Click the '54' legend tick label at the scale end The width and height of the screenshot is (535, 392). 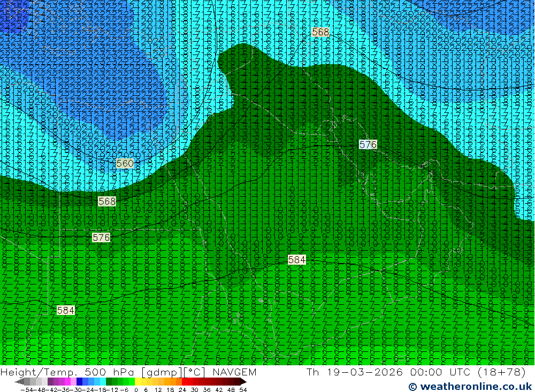(x=243, y=390)
